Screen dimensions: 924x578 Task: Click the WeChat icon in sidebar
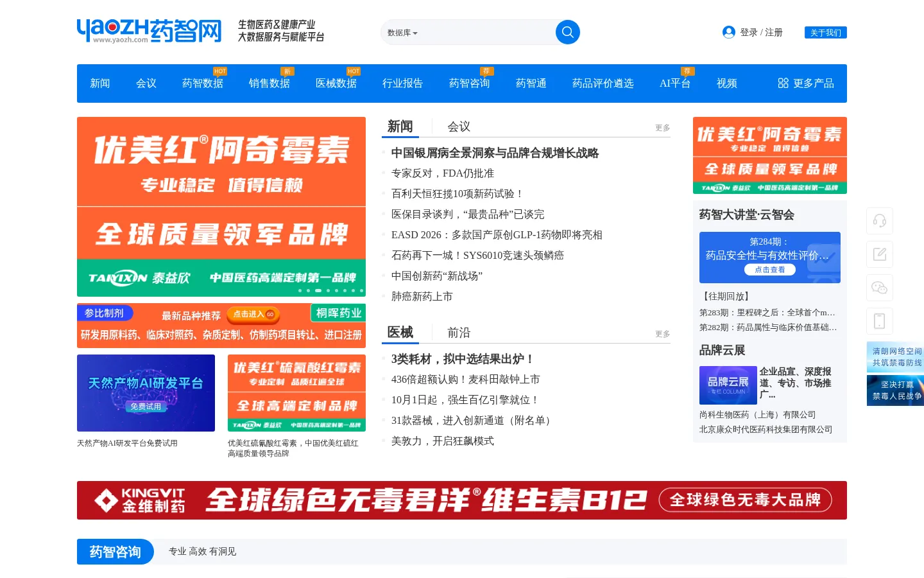(880, 288)
